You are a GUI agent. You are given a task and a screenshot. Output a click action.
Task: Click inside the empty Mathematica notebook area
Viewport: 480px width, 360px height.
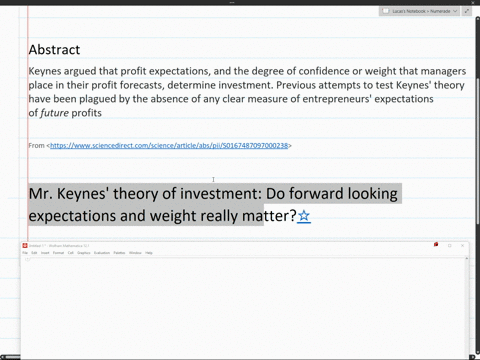pos(243,307)
